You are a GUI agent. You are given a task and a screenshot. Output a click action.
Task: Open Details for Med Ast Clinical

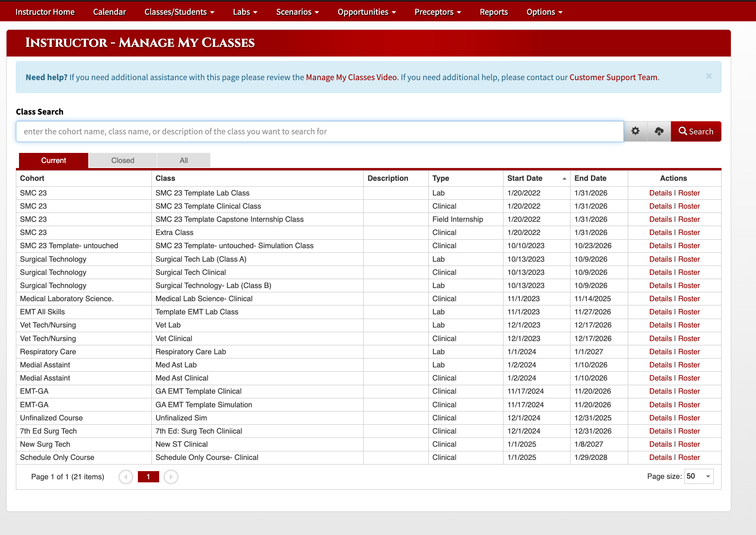(660, 378)
